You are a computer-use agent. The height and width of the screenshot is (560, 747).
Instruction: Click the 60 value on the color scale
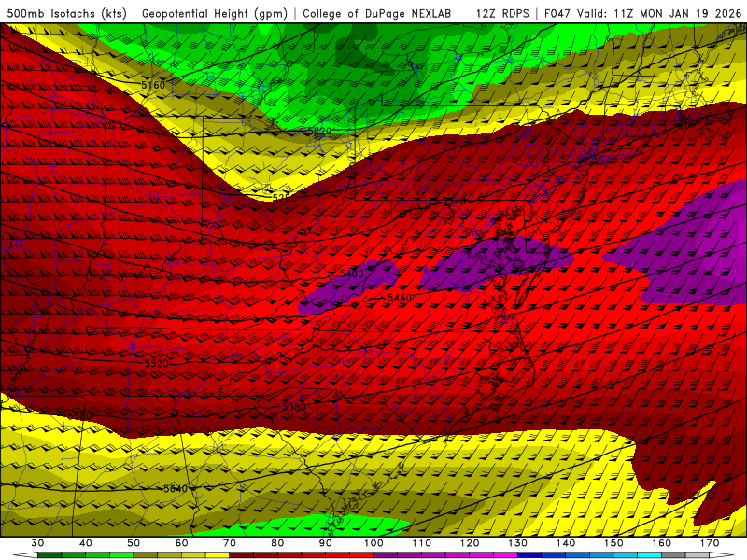coord(181,543)
